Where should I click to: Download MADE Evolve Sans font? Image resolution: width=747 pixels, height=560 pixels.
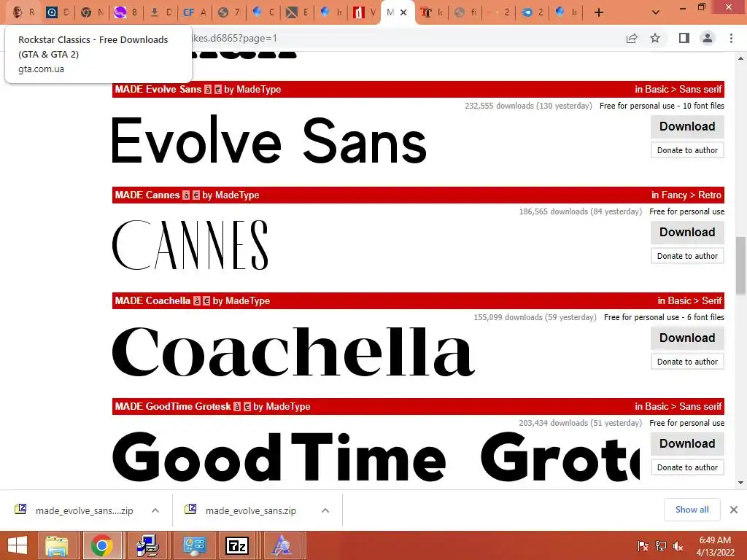pyautogui.click(x=687, y=126)
